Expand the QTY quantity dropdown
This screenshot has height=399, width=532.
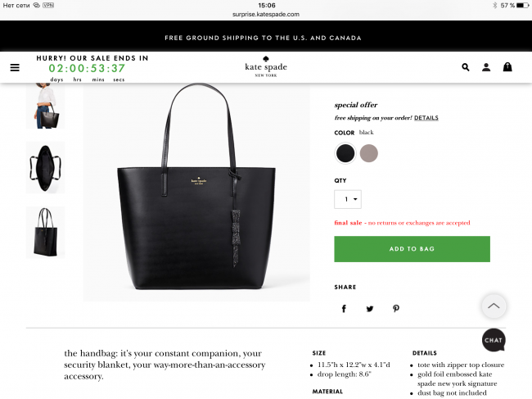pos(348,199)
